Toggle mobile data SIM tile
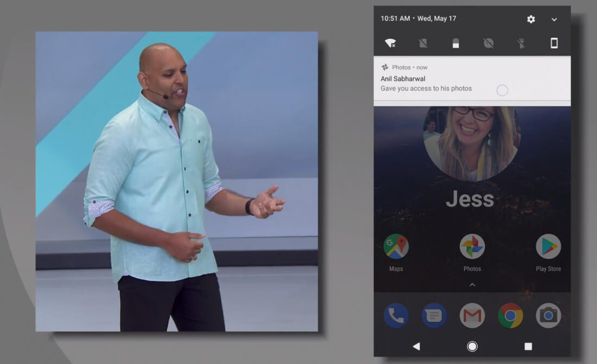The width and height of the screenshot is (597, 364). pyautogui.click(x=423, y=43)
